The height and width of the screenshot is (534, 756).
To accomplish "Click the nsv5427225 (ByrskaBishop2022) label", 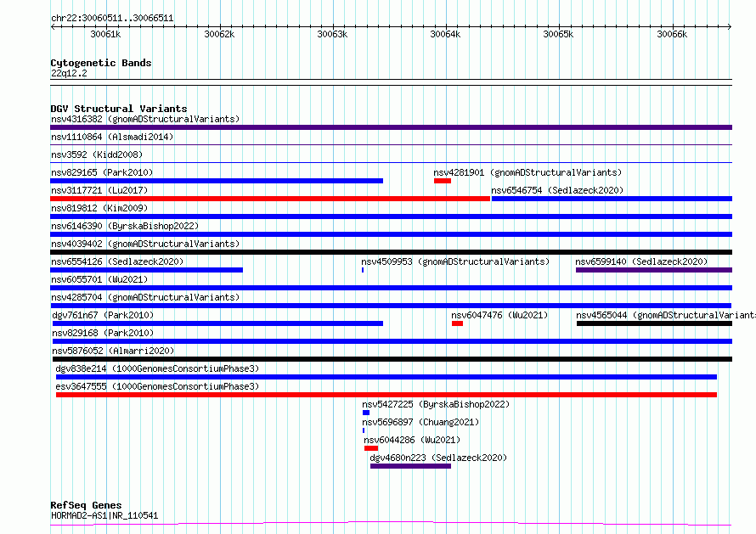I will (436, 404).
